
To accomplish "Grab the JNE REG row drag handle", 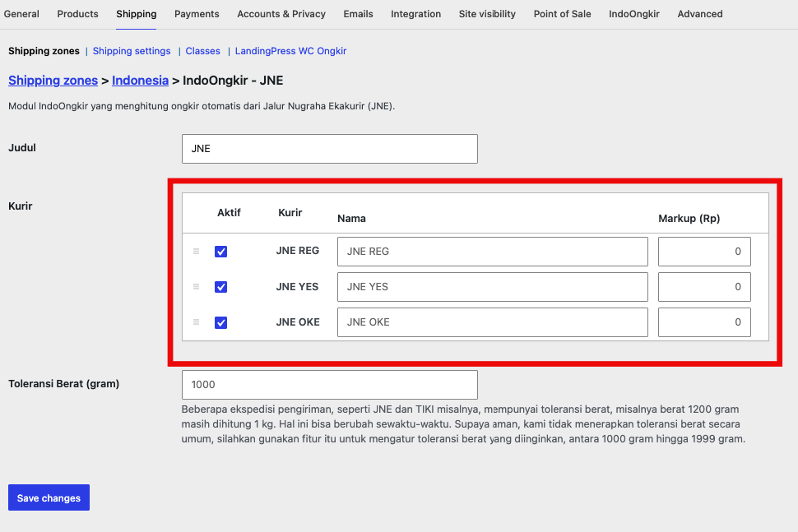I will tap(196, 252).
